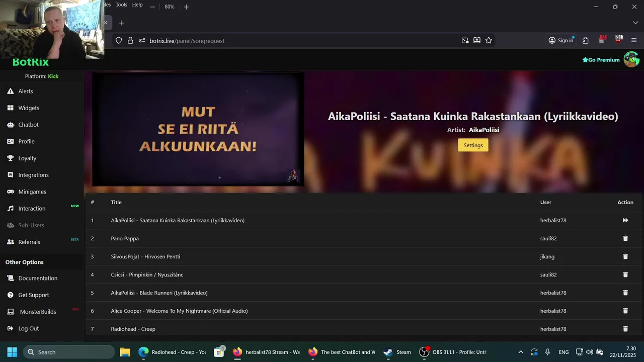
Task: Open the Integrations sidebar section
Action: pyautogui.click(x=33, y=175)
